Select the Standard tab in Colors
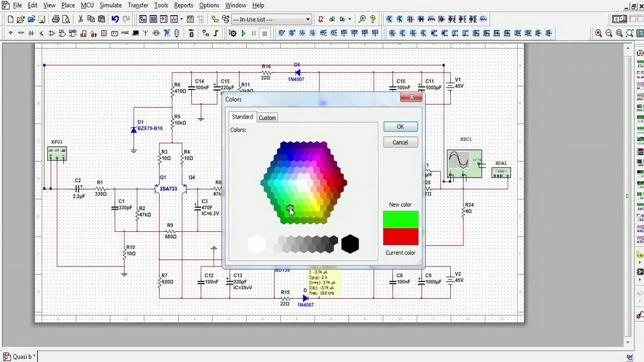 coord(243,117)
